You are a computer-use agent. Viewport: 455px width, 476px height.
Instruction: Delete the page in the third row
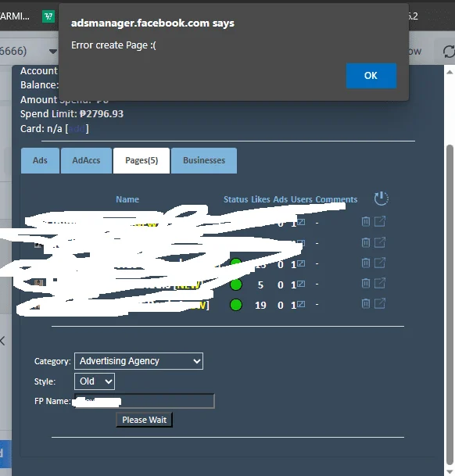(x=366, y=263)
